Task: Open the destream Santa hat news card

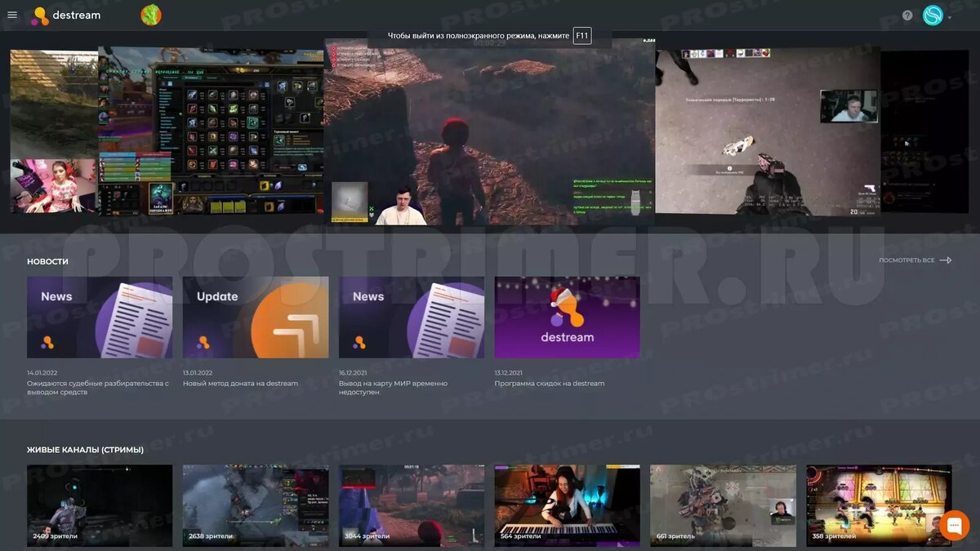Action: click(x=567, y=318)
